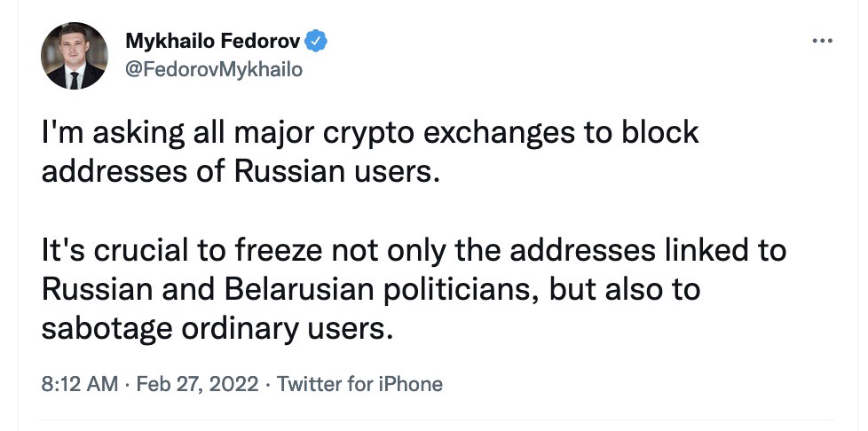The image size is (868, 431).
Task: Click the phrase "ordinary users." in the tweet
Action: 287,330
